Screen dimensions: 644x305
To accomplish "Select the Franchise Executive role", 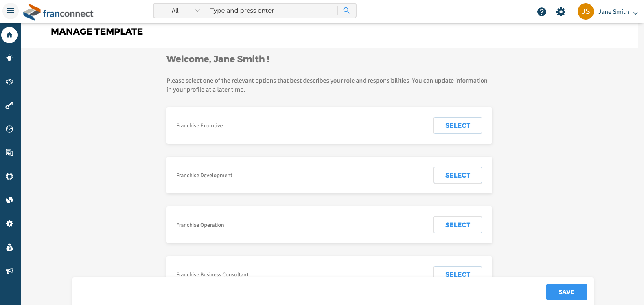I will [x=458, y=125].
